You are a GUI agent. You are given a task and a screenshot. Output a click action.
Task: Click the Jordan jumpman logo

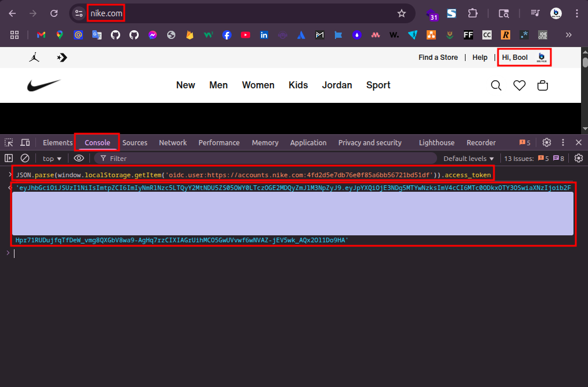[34, 58]
